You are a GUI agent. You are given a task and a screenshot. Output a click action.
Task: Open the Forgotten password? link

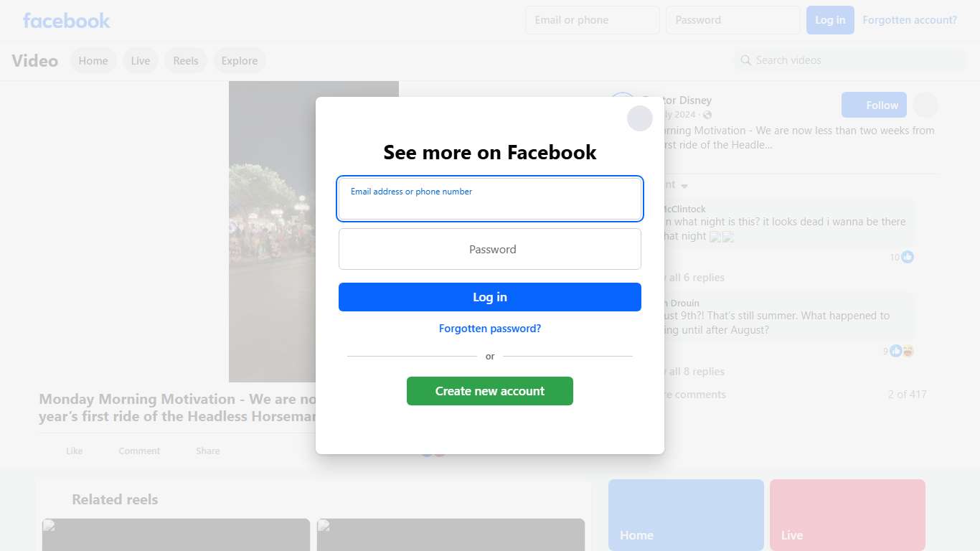tap(490, 329)
